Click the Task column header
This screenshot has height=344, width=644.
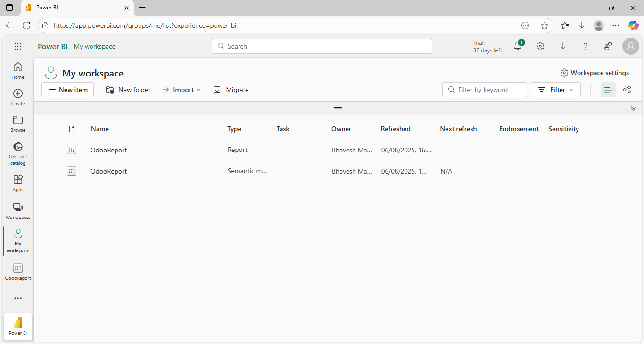(x=283, y=129)
